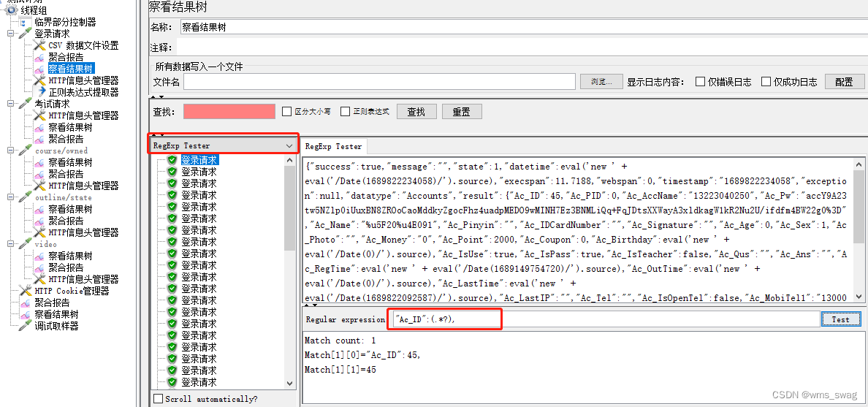Collapse the course/owned tree node
This screenshot has width=868, height=407.
pyautogui.click(x=10, y=150)
